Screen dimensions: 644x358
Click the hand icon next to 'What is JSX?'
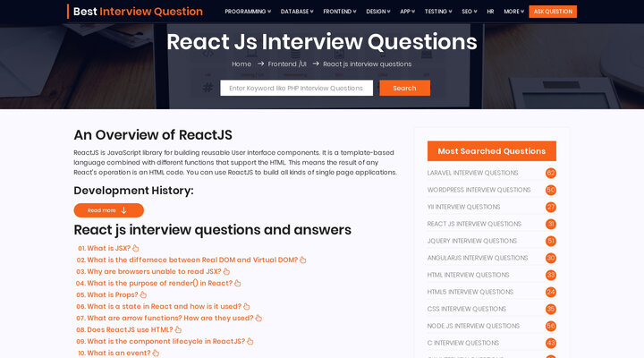[136, 248]
